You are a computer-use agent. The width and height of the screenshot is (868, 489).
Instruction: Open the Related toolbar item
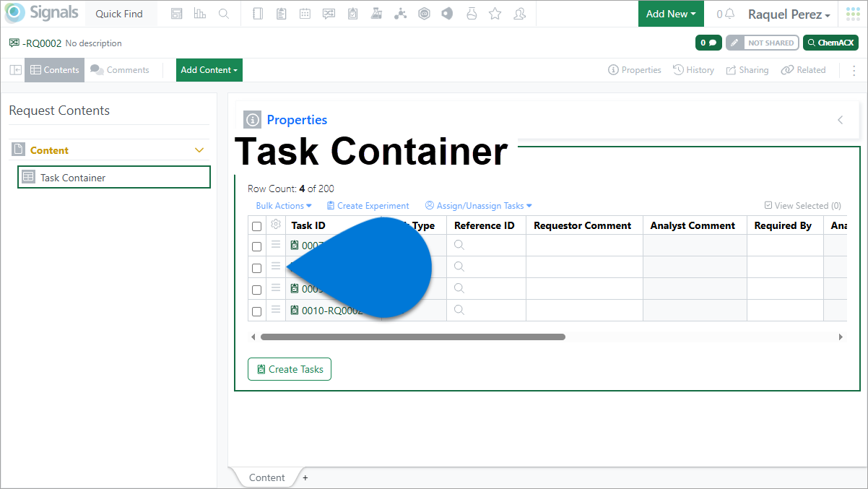[803, 70]
